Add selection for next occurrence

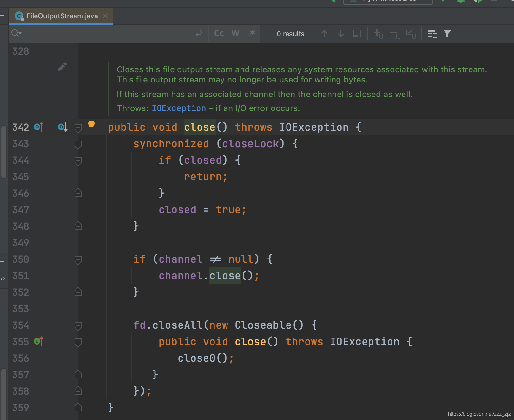pos(378,34)
